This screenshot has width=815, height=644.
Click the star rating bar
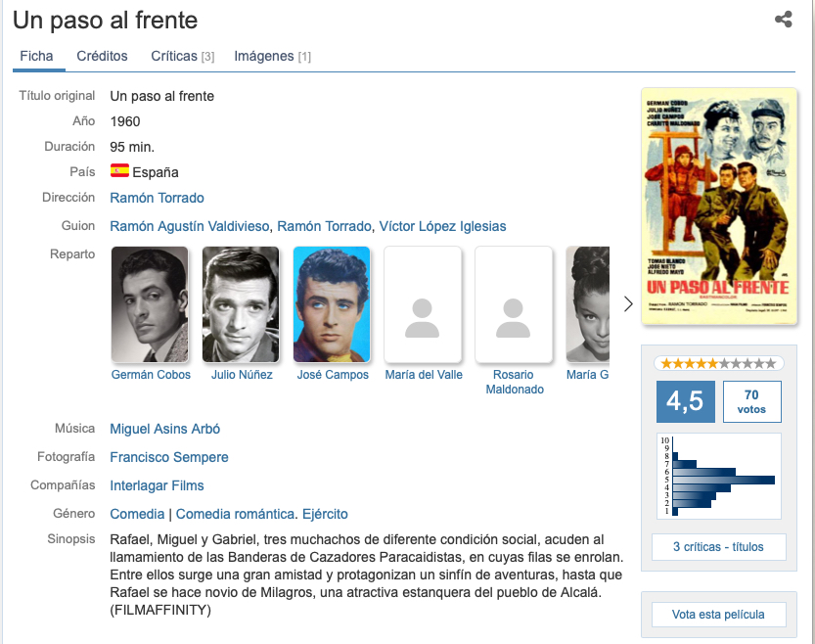[x=719, y=363]
